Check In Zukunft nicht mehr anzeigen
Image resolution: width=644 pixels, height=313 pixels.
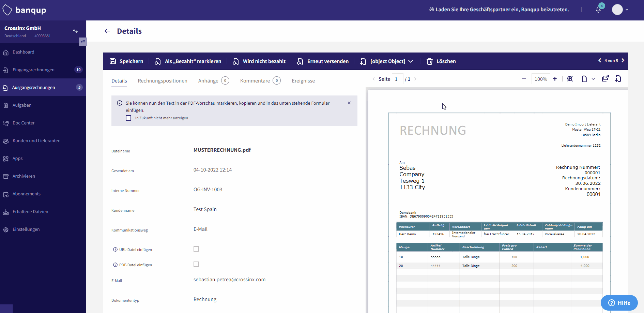128,118
